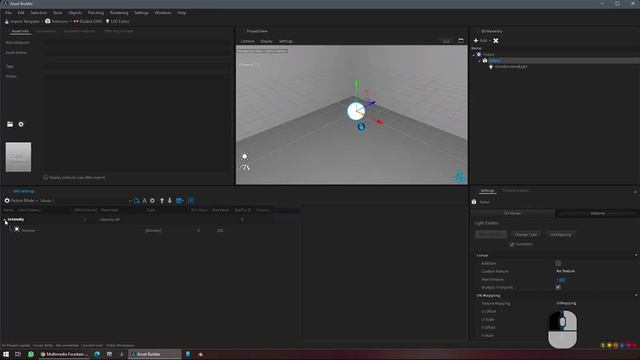Collapse the Fixture node in the hierarchy tree
The width and height of the screenshot is (640, 360).
click(x=474, y=55)
